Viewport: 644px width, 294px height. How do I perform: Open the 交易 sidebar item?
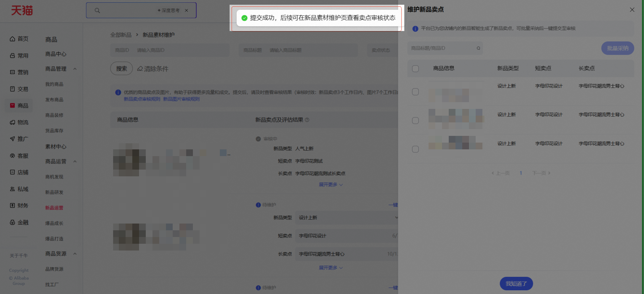pos(19,89)
